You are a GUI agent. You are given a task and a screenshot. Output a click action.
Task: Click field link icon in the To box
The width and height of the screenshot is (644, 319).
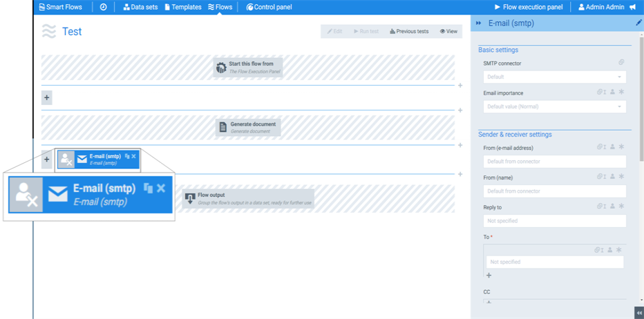599,250
